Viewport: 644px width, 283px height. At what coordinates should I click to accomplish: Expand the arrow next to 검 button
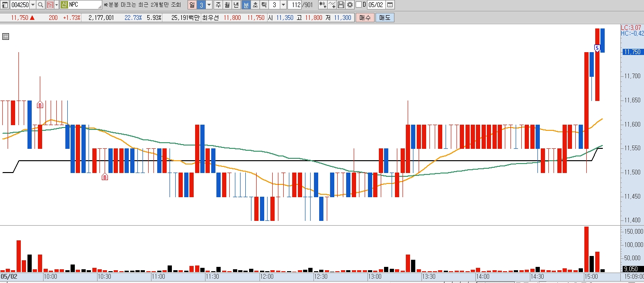point(57,5)
